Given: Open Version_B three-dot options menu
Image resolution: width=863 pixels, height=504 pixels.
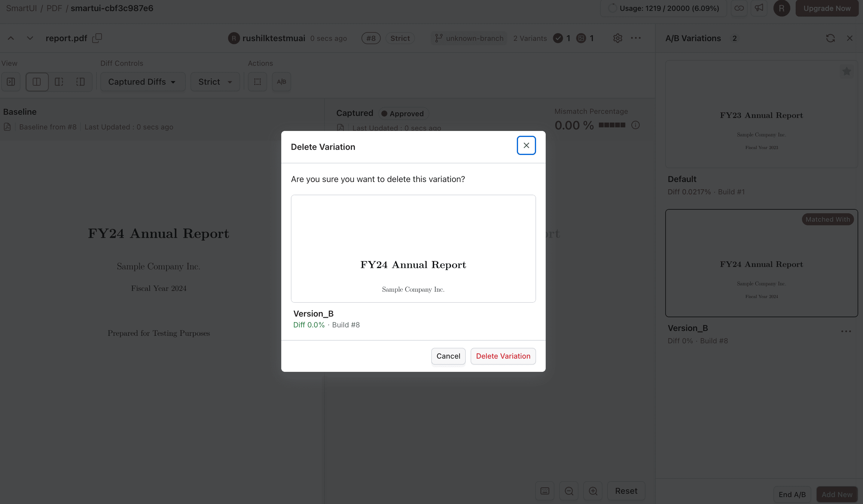Looking at the screenshot, I should [846, 331].
